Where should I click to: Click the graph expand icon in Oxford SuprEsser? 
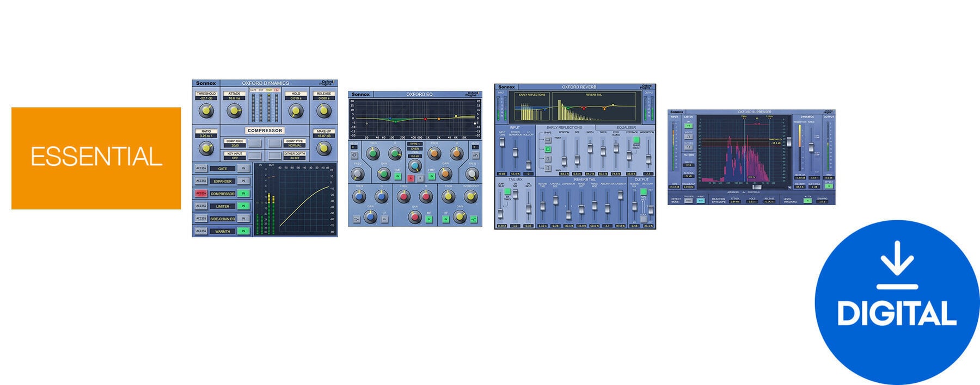[x=789, y=188]
